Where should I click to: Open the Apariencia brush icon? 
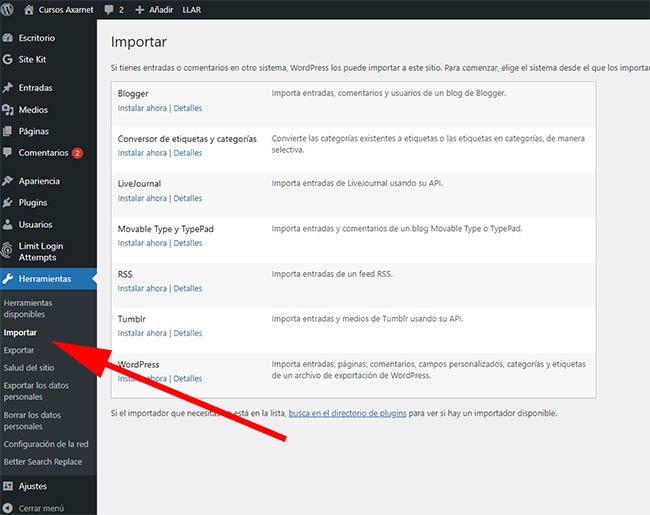pos(9,181)
